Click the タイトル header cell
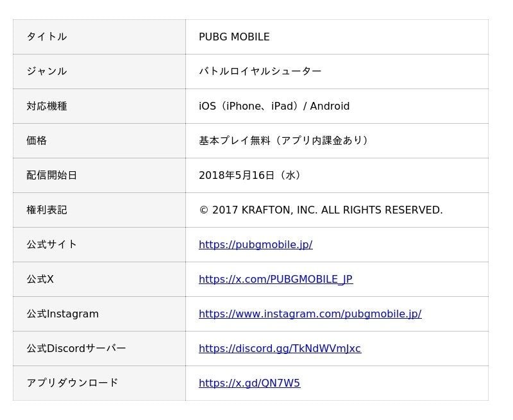The image size is (513, 420). [99, 37]
